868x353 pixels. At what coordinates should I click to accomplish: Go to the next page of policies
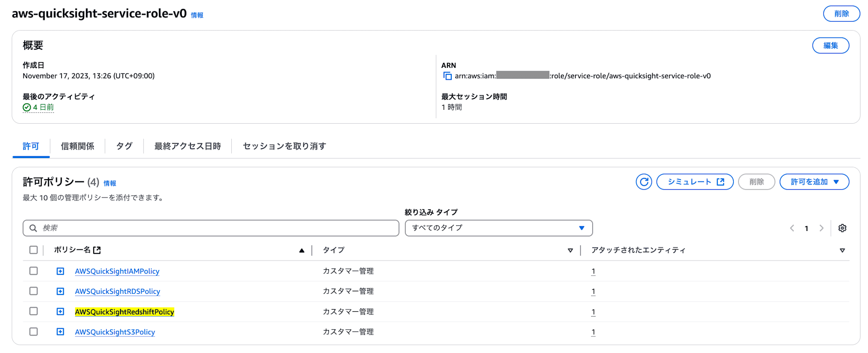click(821, 228)
